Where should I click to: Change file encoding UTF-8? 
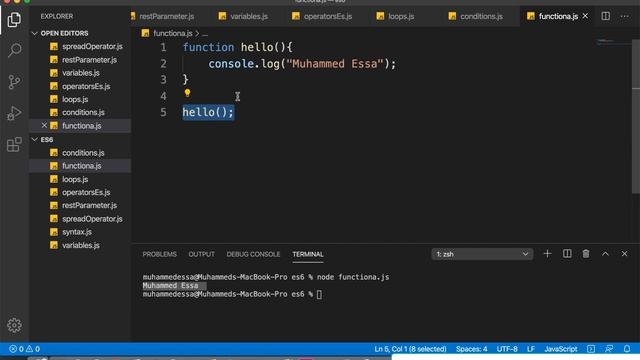point(507,349)
